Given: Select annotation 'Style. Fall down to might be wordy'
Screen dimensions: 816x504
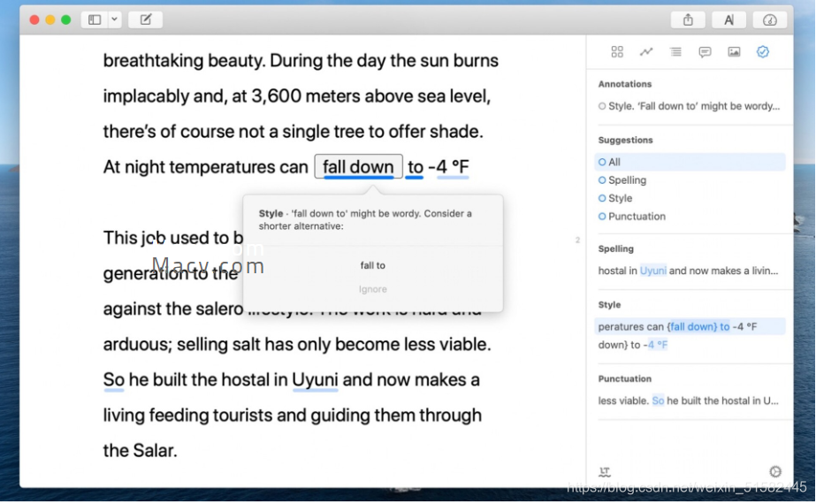Looking at the screenshot, I should pyautogui.click(x=689, y=106).
